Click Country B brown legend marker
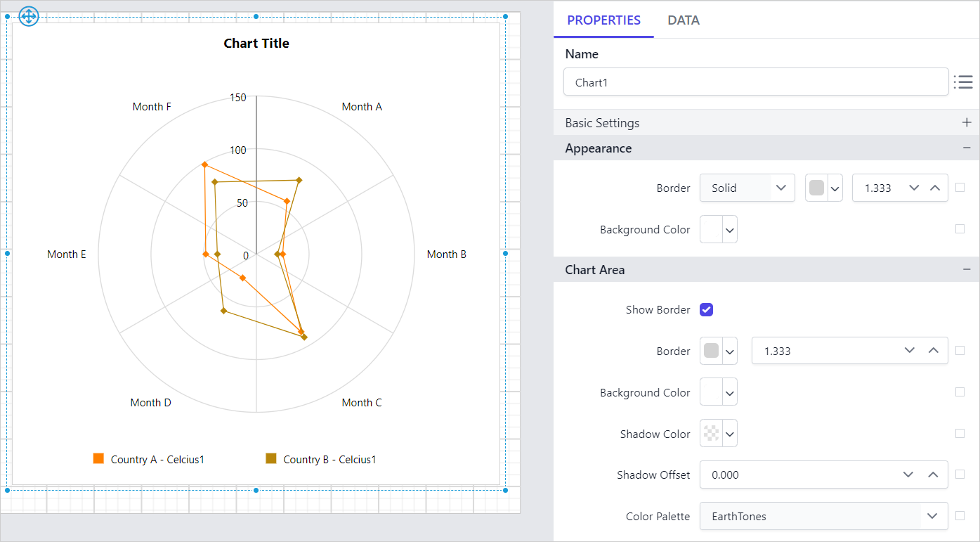 tap(270, 458)
